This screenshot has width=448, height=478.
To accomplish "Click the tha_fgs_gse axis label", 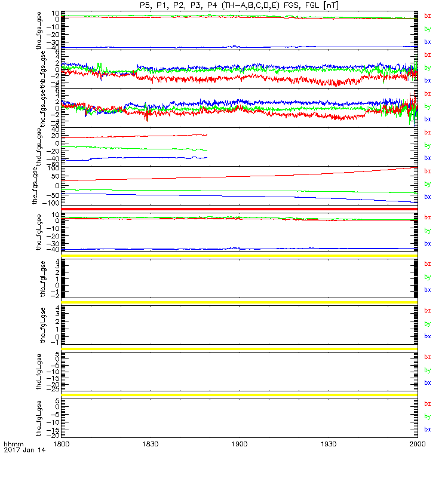I will click(x=39, y=30).
